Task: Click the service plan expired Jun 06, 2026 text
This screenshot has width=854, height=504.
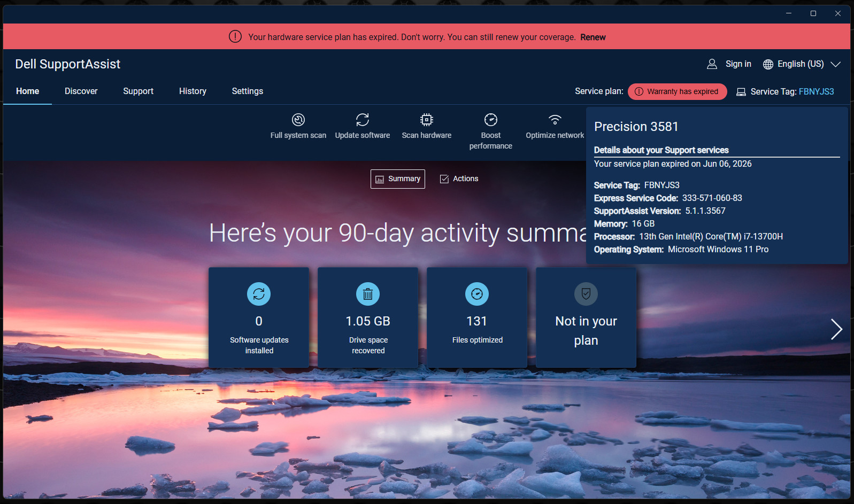Action: (x=673, y=164)
